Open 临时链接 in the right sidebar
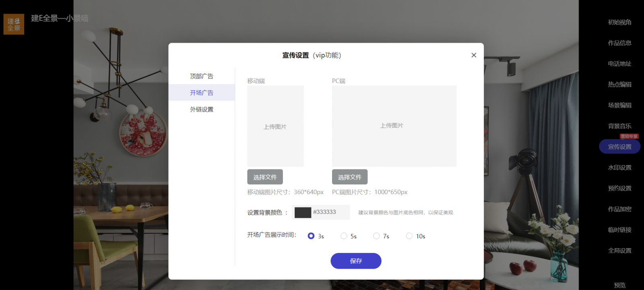Screen dimensions: 644x290 tap(620, 230)
